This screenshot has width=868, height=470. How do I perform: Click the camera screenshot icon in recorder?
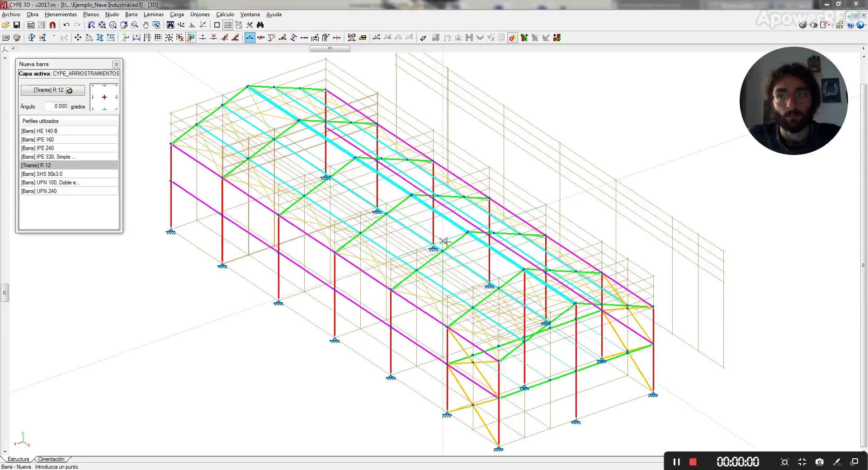click(x=819, y=462)
